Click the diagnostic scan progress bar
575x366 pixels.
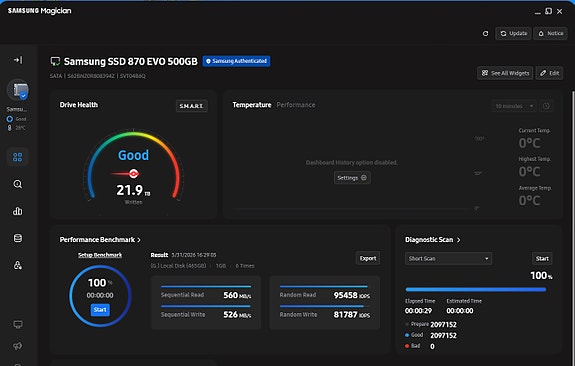(x=476, y=289)
